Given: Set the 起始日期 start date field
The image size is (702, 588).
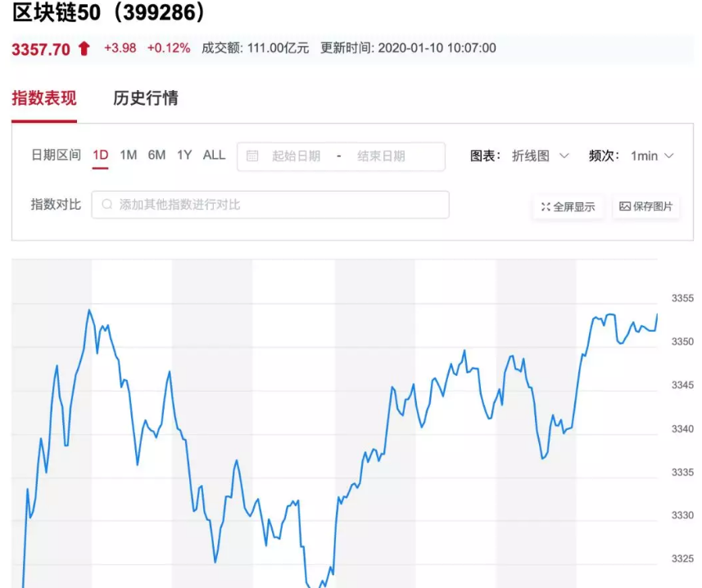Looking at the screenshot, I should (x=296, y=156).
